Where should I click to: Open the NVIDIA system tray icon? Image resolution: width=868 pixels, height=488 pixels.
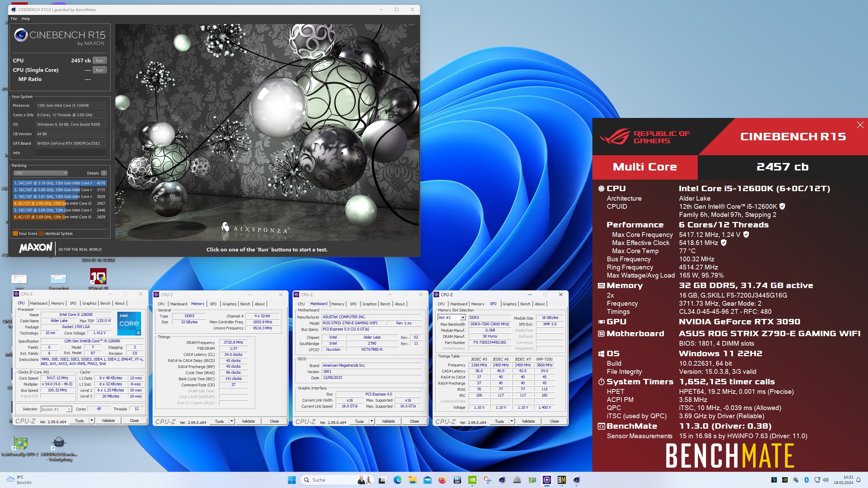coord(785,480)
